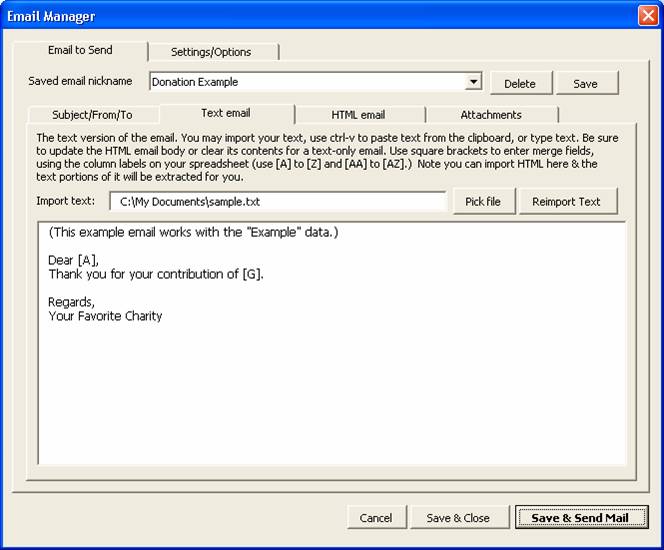Image resolution: width=664 pixels, height=550 pixels.
Task: Open the HTML email tab
Action: (358, 115)
